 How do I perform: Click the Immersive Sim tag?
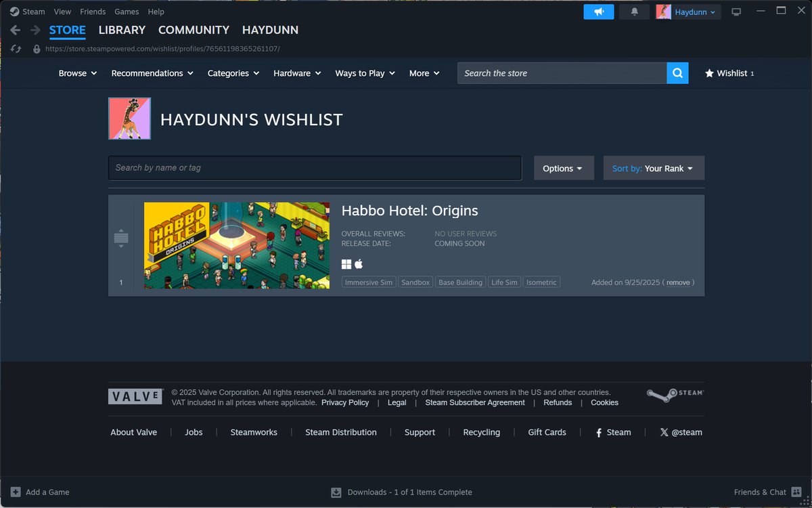coord(369,282)
